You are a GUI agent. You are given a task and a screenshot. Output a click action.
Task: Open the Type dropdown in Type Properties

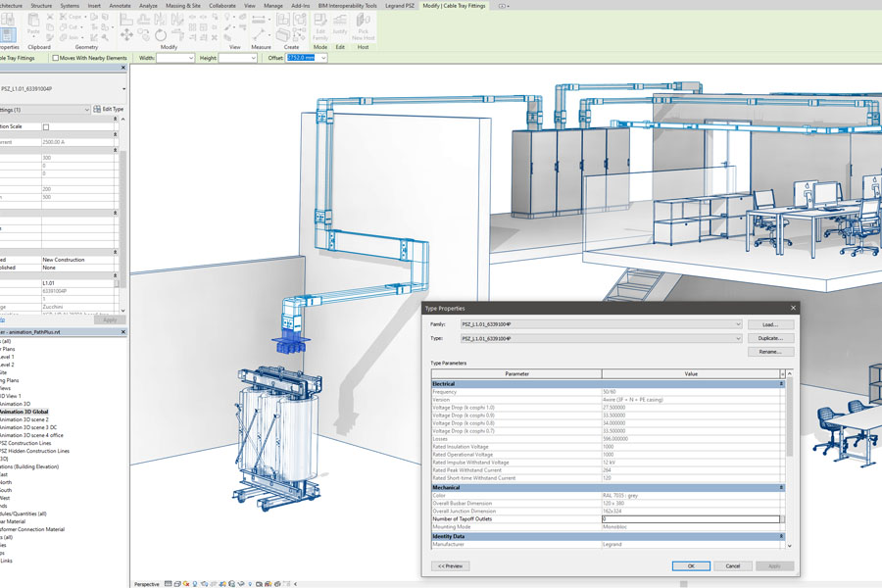(x=738, y=339)
